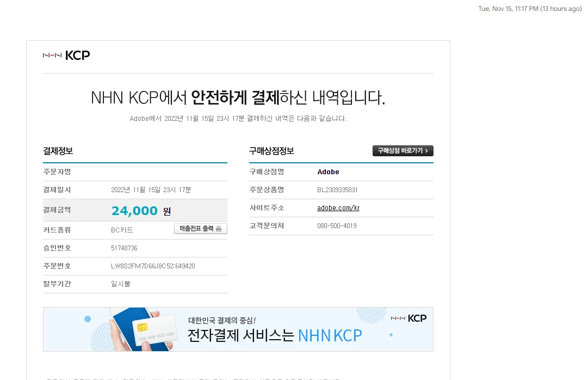
Task: Click the 주문자명 label
Action: 57,171
